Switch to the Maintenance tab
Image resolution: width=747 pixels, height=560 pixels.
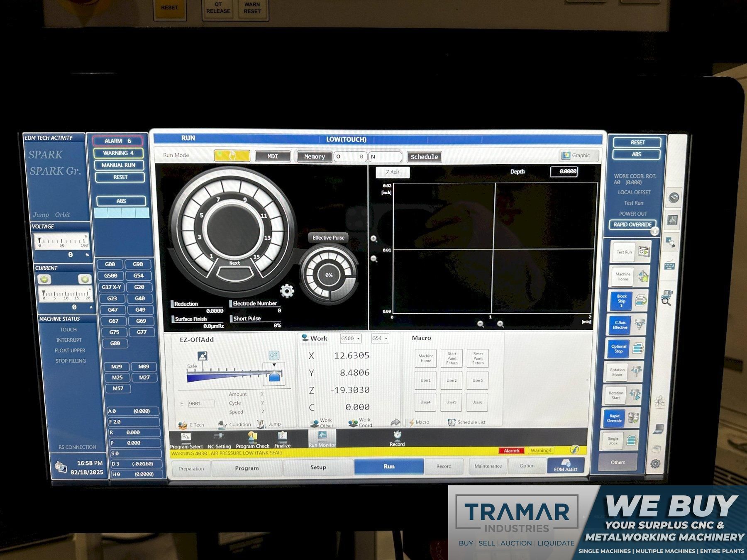[x=488, y=466]
